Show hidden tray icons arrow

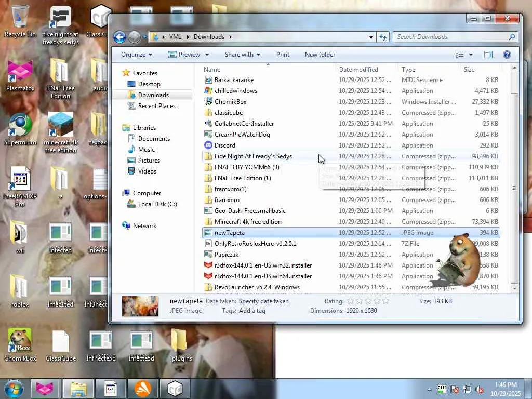pyautogui.click(x=430, y=390)
